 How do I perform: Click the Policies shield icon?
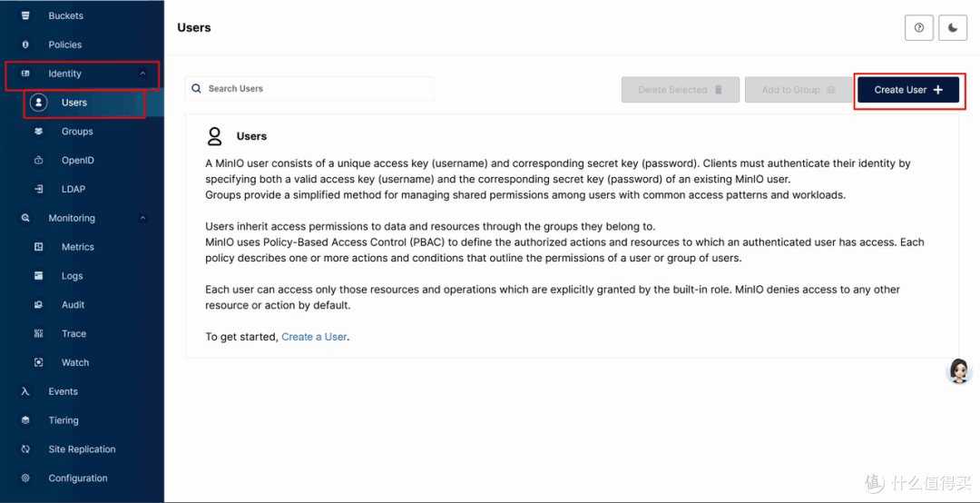pyautogui.click(x=25, y=44)
